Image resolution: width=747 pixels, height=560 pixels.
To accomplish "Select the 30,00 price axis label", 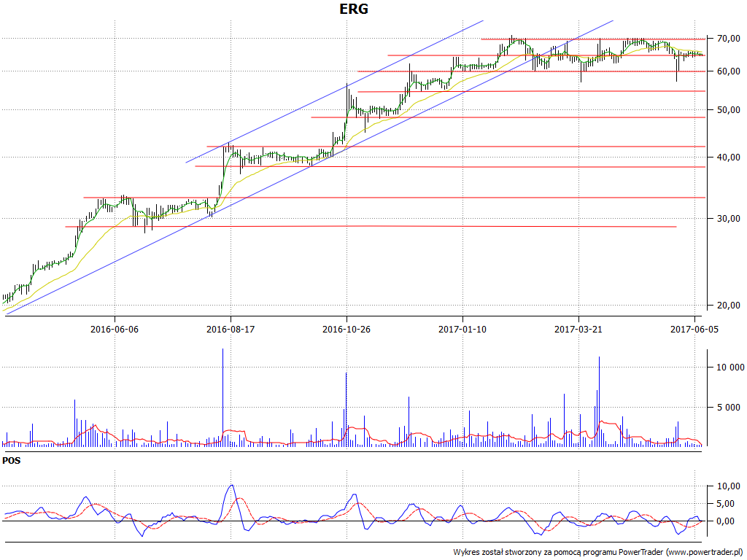I will 729,219.
